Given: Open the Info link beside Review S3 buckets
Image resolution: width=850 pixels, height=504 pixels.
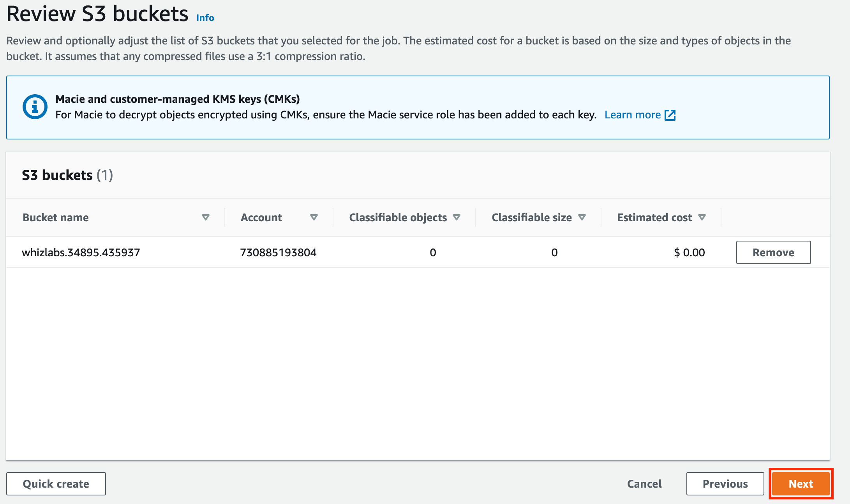Looking at the screenshot, I should click(205, 18).
